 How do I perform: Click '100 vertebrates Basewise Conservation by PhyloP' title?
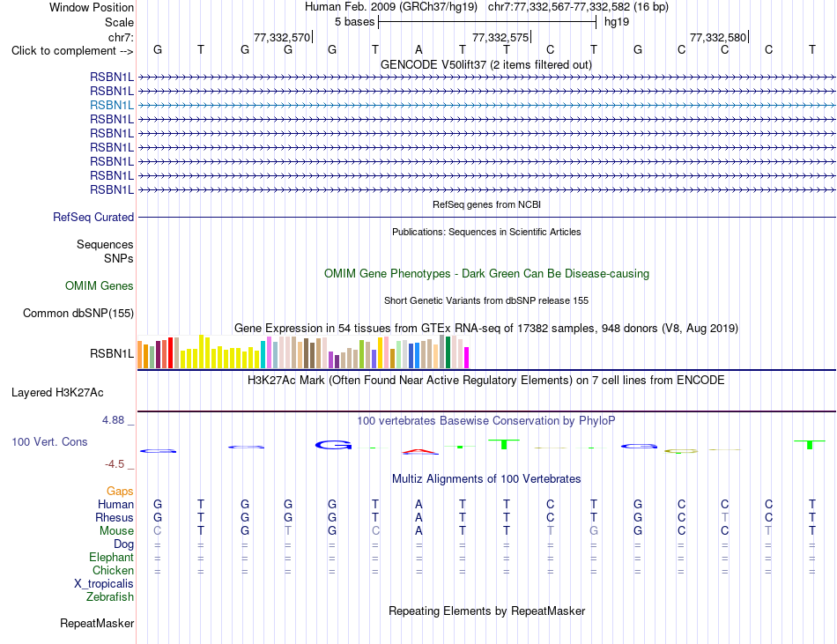(486, 421)
